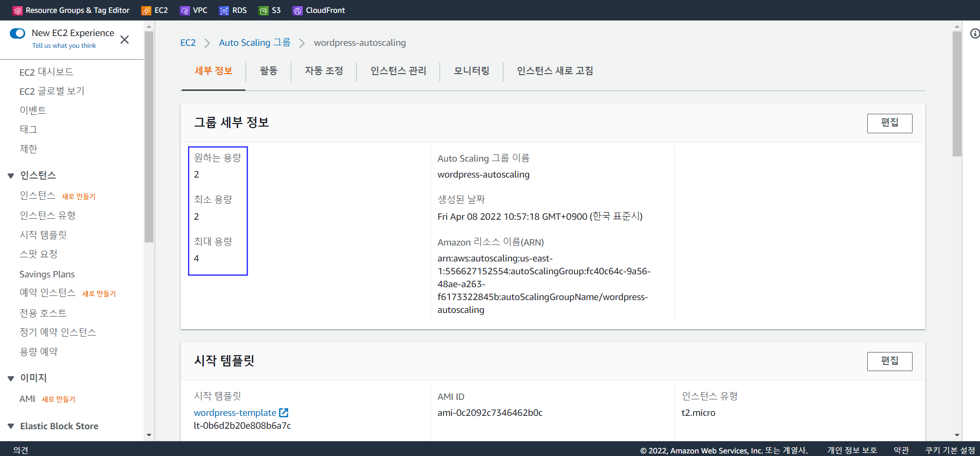The image size is (980, 456).
Task: Open EC2 글로벌 보기 in sidebar
Action: [x=52, y=91]
